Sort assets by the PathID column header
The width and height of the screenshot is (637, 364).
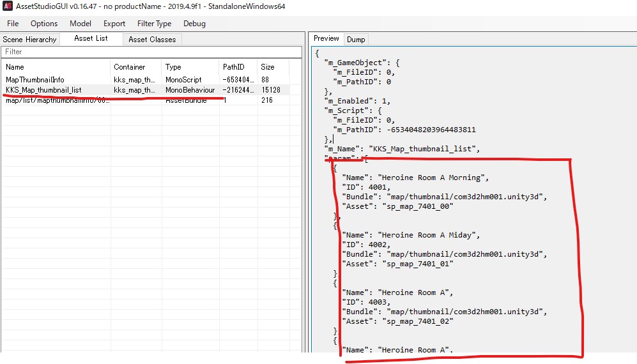tap(238, 67)
